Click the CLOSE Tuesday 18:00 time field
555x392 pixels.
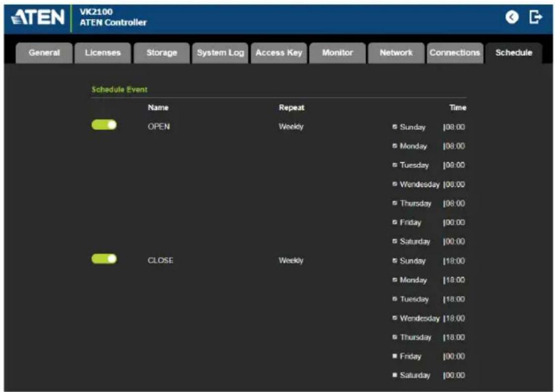coord(454,299)
